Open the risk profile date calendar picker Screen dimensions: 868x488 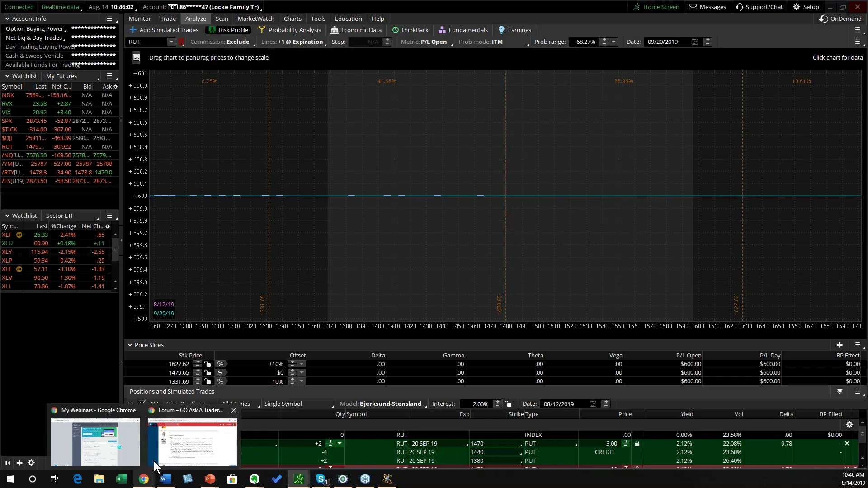coord(695,42)
